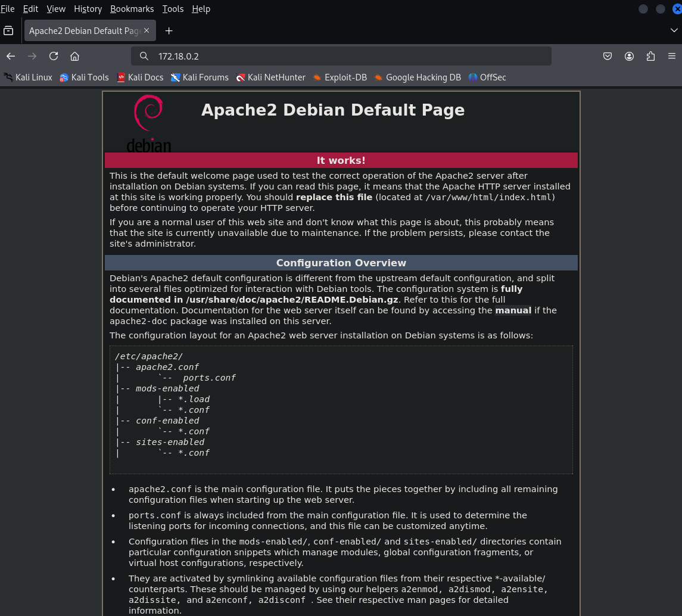Open the File menu
The height and width of the screenshot is (616, 682).
click(x=7, y=9)
